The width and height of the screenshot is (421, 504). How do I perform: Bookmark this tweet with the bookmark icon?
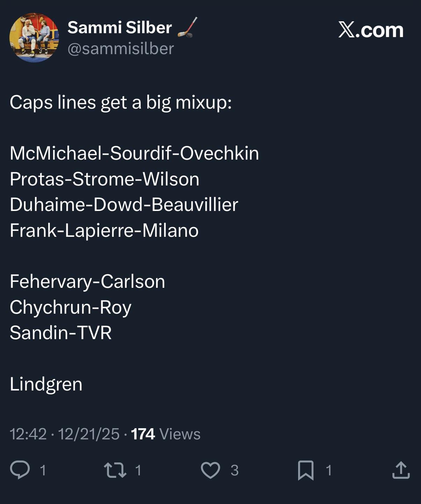tap(305, 470)
